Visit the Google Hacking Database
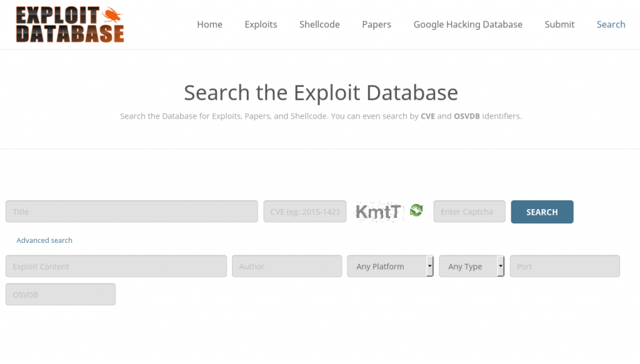This screenshot has height=364, width=640. point(467,24)
